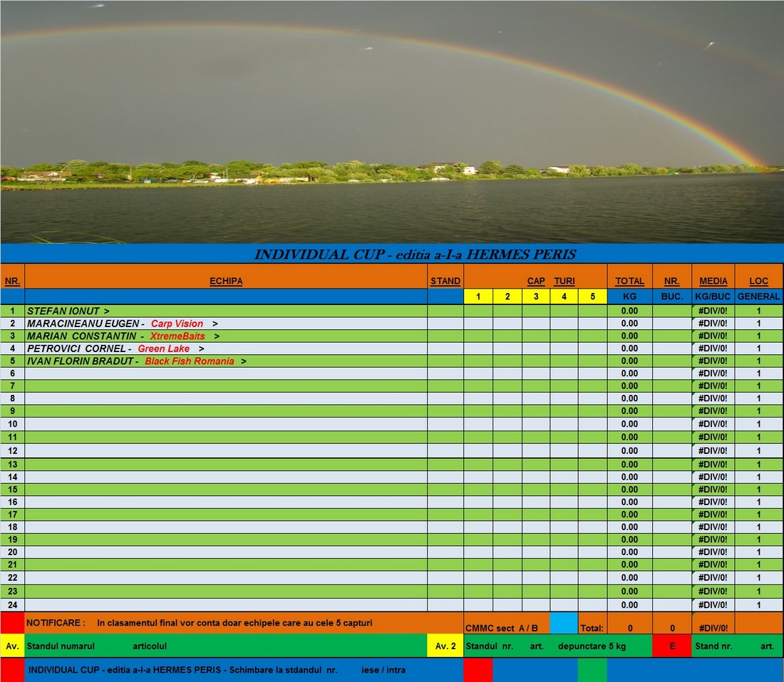Select capture round 1 yellow header
The width and height of the screenshot is (784, 682).
pyautogui.click(x=480, y=296)
